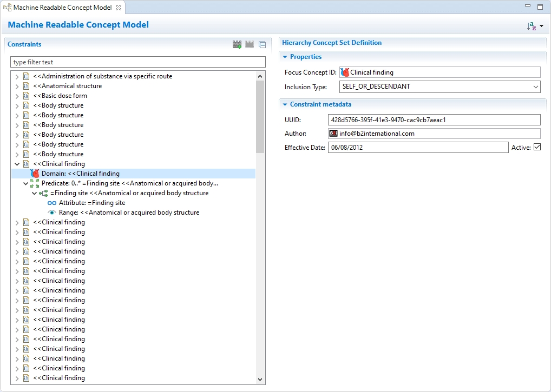Click the Predicate row arrows icon
The height and width of the screenshot is (392, 551).
35,183
